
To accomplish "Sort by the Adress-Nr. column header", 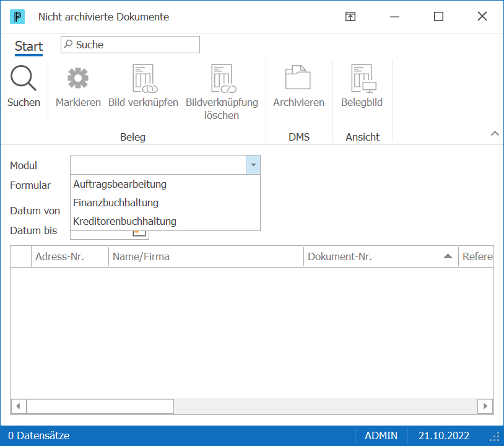I will (70, 256).
